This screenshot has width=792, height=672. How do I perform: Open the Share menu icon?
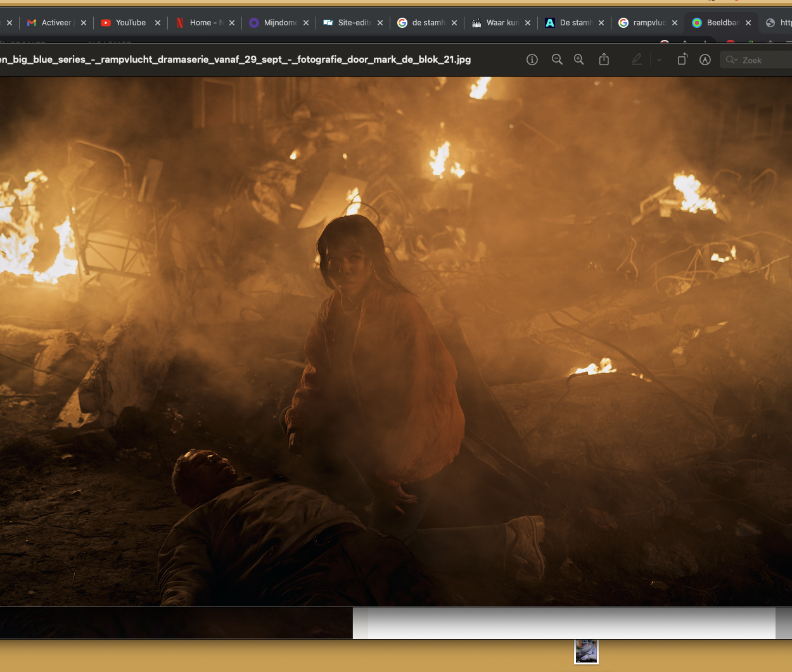pos(604,60)
